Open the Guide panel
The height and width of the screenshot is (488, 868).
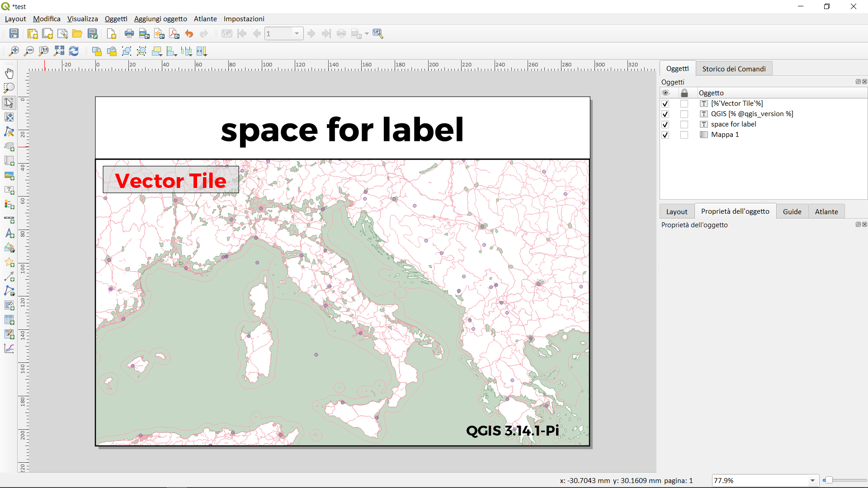(792, 211)
